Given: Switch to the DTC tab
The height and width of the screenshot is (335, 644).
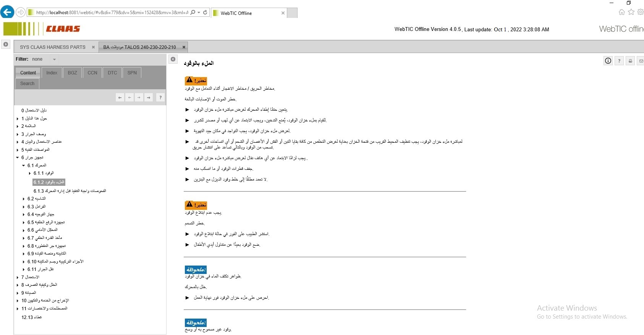Looking at the screenshot, I should (x=112, y=72).
